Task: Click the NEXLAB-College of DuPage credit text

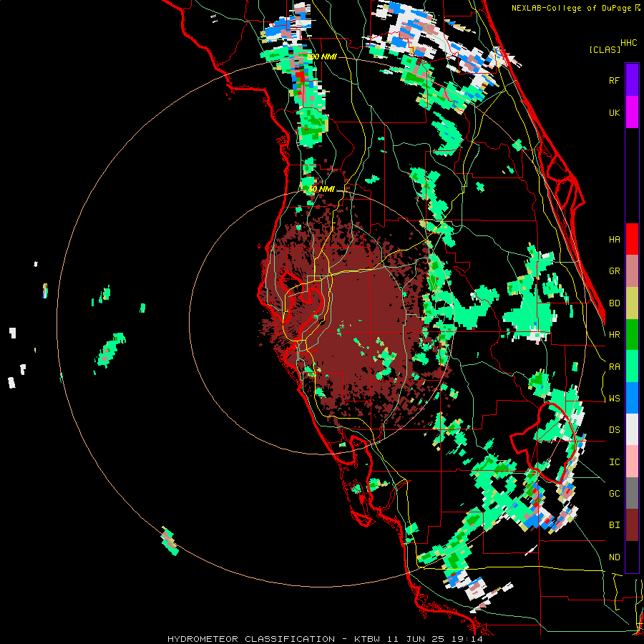Action: click(572, 8)
